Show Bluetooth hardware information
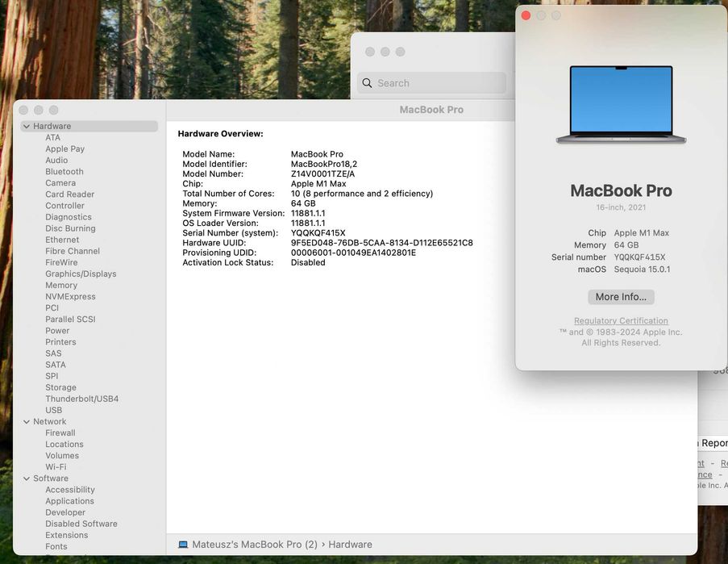Image resolution: width=728 pixels, height=564 pixels. coord(64,171)
